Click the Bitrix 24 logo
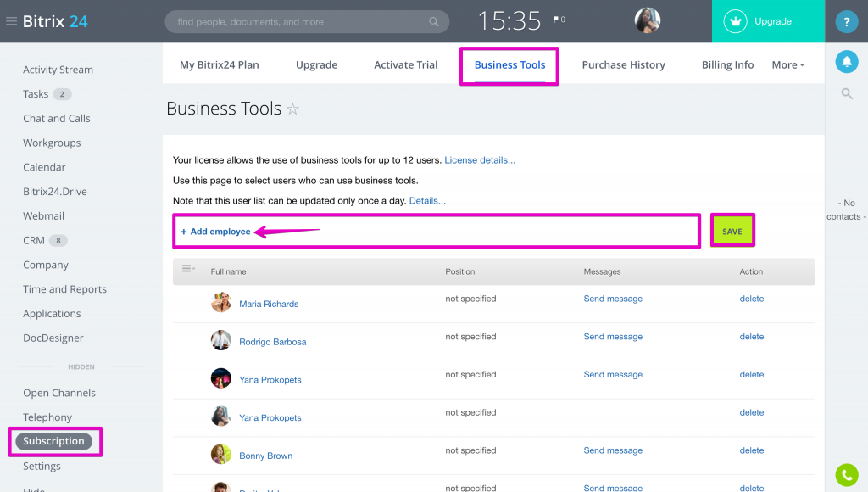 tap(55, 21)
